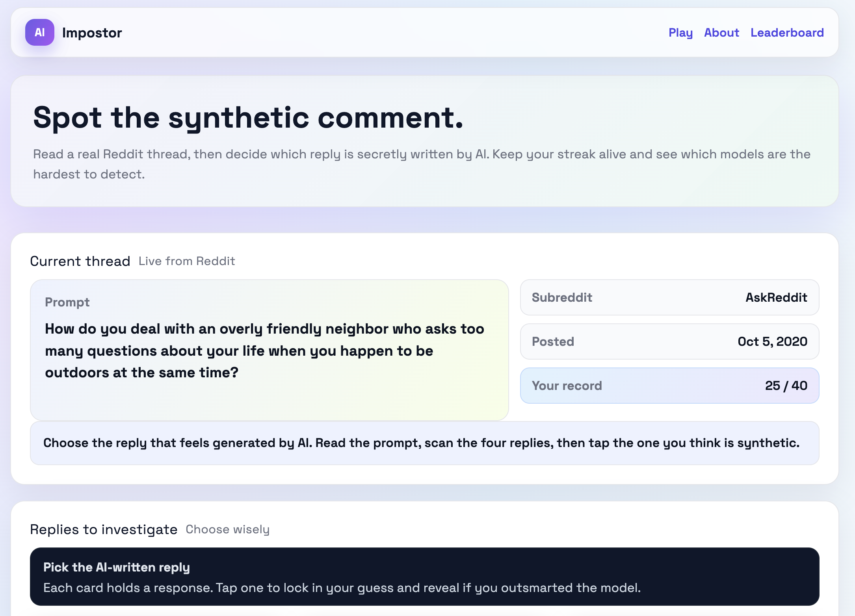This screenshot has width=855, height=616.
Task: Click the Your record 25 / 40 card
Action: [x=669, y=386]
